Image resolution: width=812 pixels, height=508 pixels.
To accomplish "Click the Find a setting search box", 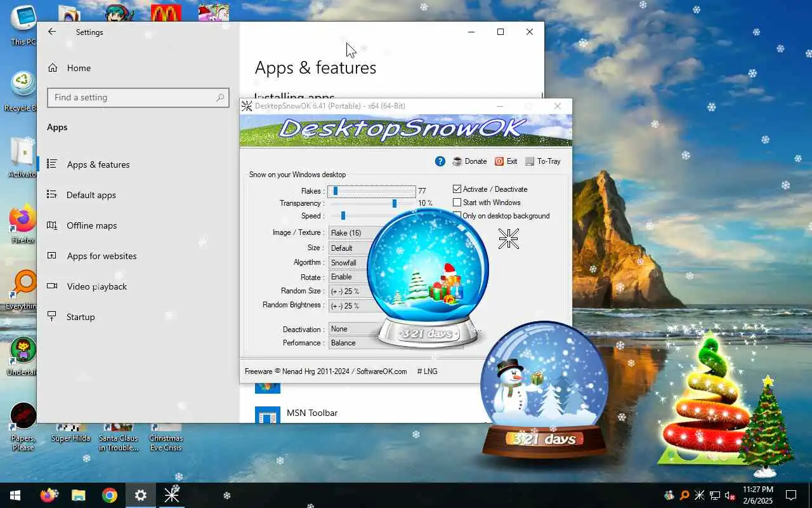I will click(x=138, y=97).
